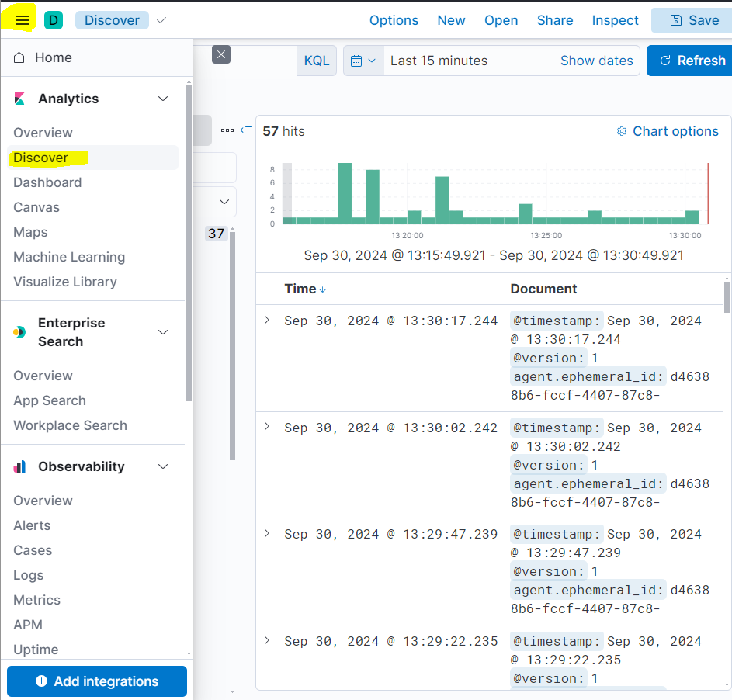Click Inspect in the top menu
This screenshot has height=700, width=732.
tap(615, 20)
